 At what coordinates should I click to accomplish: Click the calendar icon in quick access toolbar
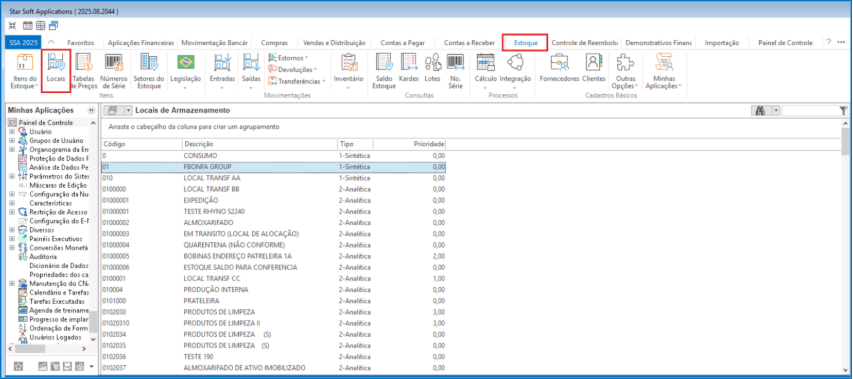click(27, 26)
